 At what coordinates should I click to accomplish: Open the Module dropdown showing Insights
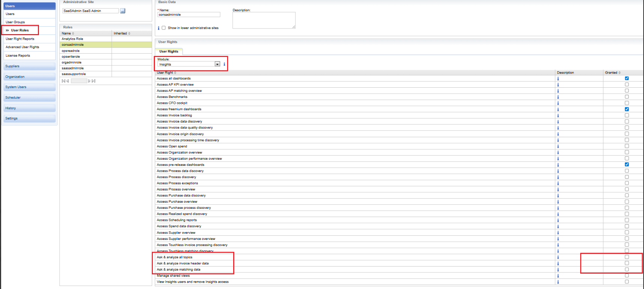217,64
